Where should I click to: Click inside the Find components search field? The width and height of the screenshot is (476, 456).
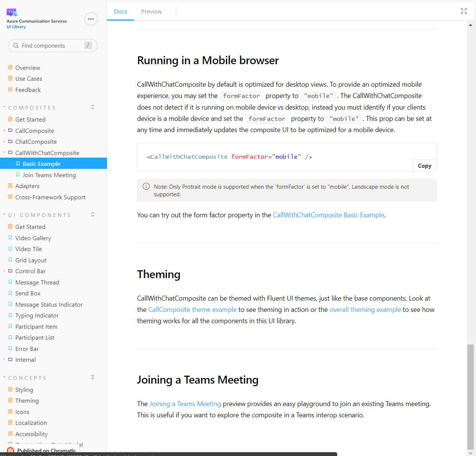click(49, 45)
